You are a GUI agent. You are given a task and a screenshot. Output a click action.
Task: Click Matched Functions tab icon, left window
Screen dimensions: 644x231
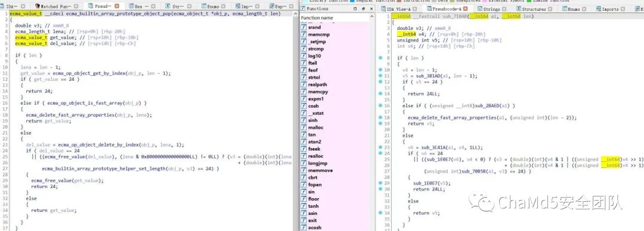tap(38, 6)
